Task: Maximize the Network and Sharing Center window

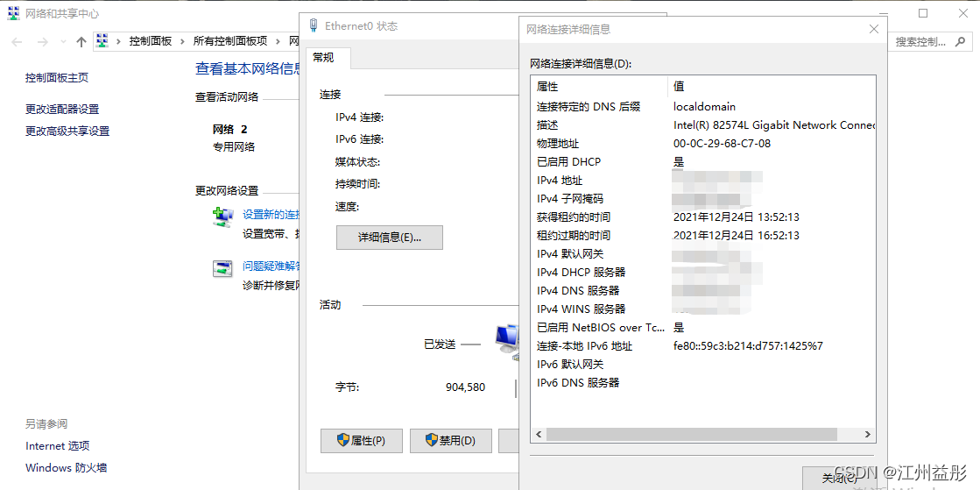Action: [x=923, y=13]
